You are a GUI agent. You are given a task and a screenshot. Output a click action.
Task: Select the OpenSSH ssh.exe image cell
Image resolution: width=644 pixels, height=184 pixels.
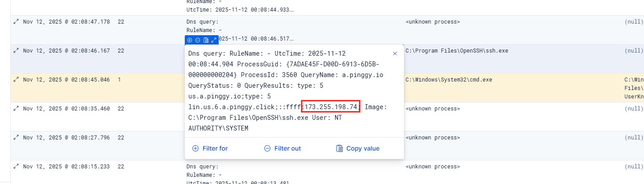457,51
